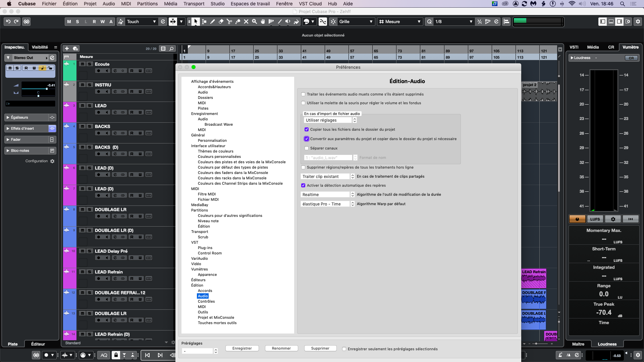Open the Grille snap type dropdown
Image resolution: width=644 pixels, height=362 pixels.
click(356, 21)
